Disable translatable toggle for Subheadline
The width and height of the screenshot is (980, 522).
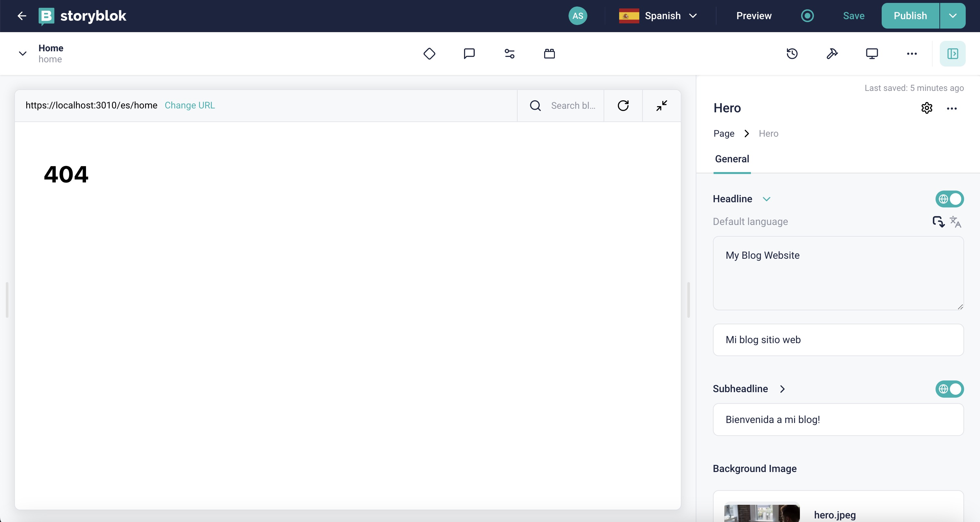949,389
